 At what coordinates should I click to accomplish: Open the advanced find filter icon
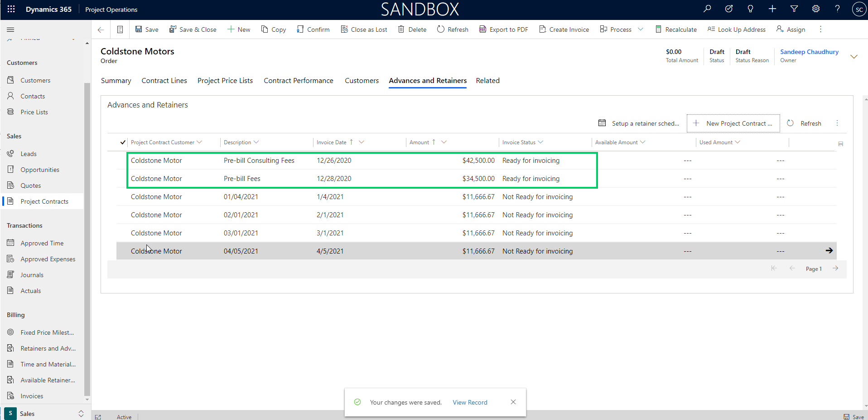pyautogui.click(x=794, y=9)
